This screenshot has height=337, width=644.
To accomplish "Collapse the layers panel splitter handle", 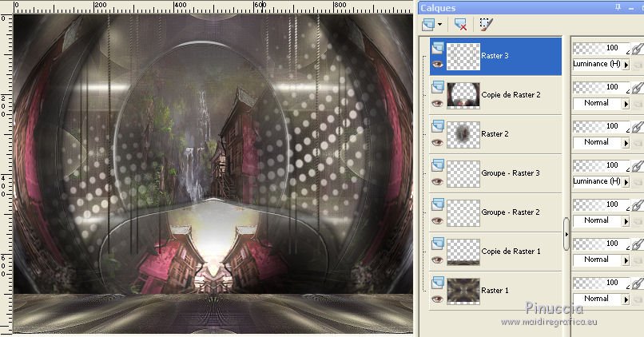I will [566, 233].
